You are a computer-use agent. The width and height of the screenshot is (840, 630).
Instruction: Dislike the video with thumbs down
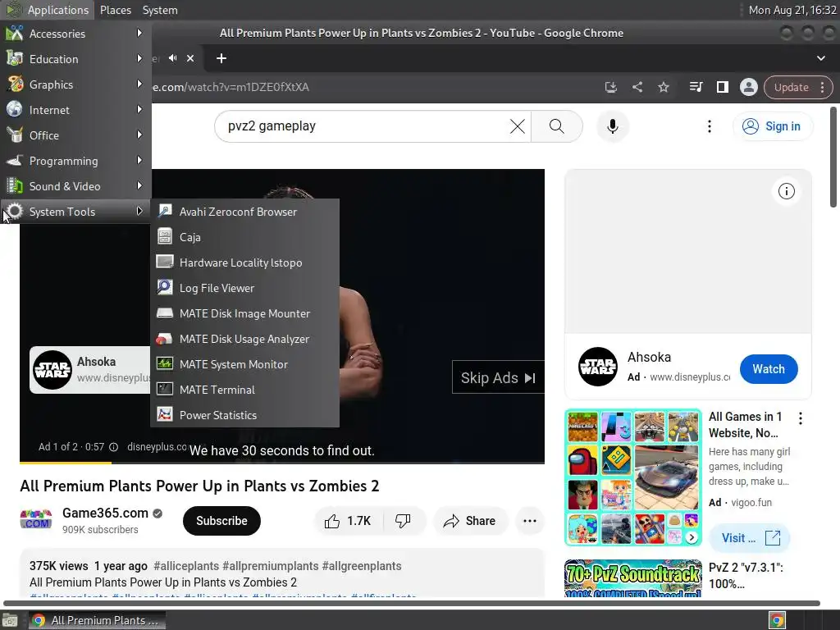tap(403, 521)
